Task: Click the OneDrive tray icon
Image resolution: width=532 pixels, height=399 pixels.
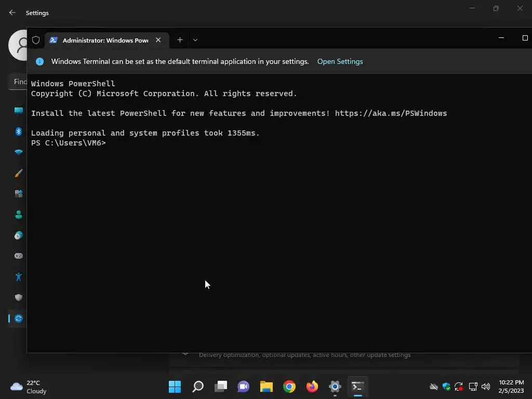Action: pyautogui.click(x=434, y=387)
